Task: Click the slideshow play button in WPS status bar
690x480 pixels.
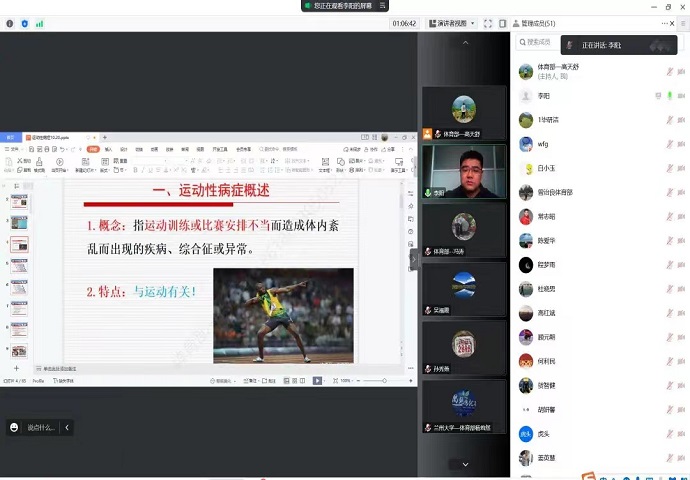Action: [x=318, y=381]
